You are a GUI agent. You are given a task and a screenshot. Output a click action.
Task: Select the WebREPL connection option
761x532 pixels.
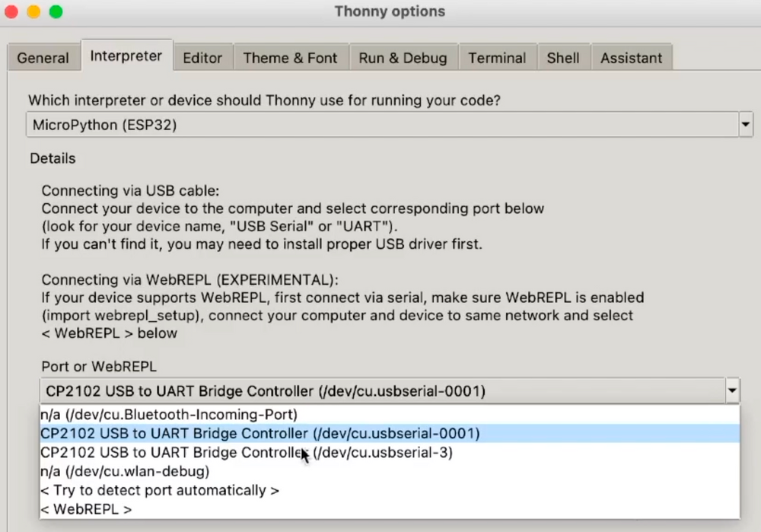click(x=86, y=509)
